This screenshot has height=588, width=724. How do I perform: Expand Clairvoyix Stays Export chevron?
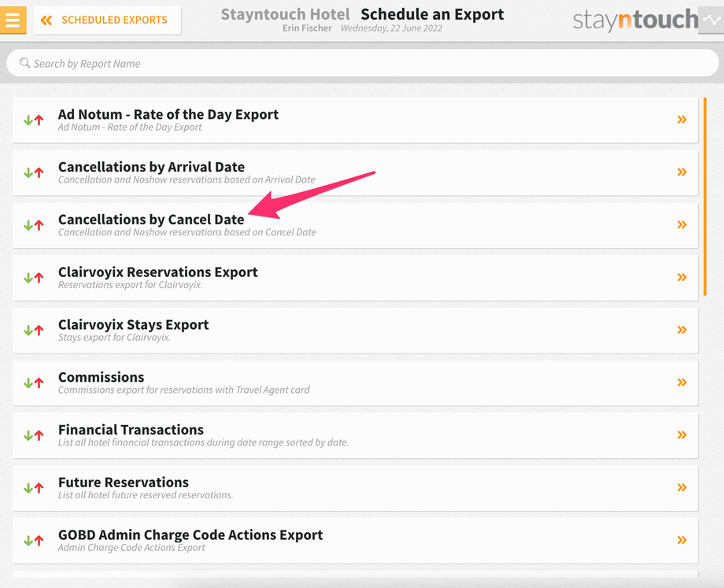tap(682, 330)
